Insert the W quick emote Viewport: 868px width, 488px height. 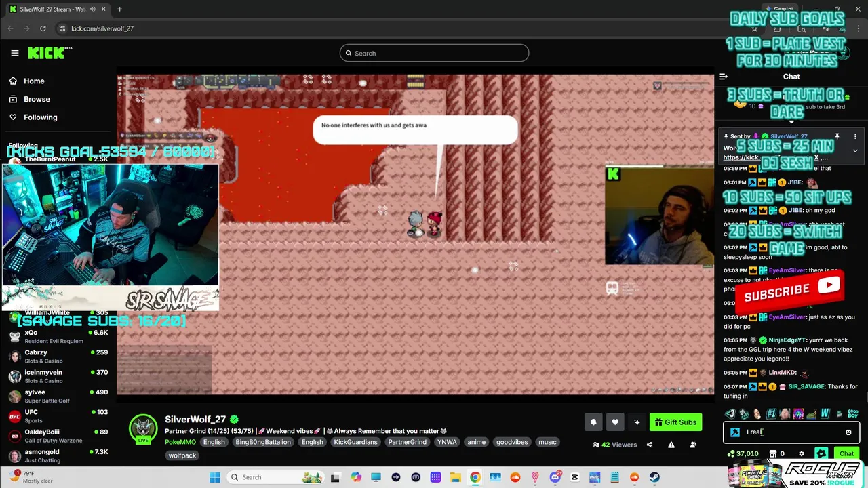point(825,413)
